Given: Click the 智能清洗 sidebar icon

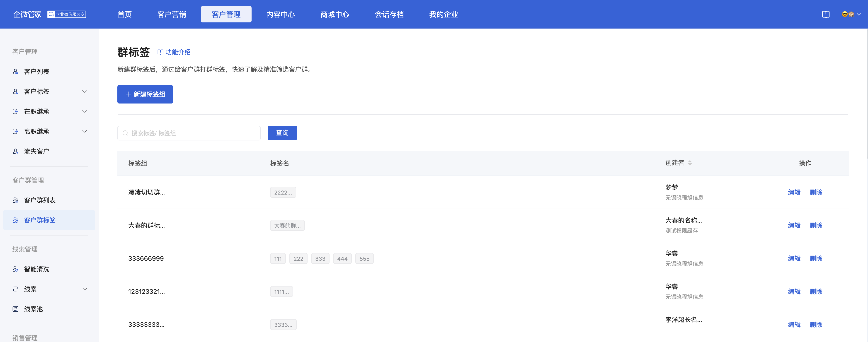Looking at the screenshot, I should [x=15, y=269].
